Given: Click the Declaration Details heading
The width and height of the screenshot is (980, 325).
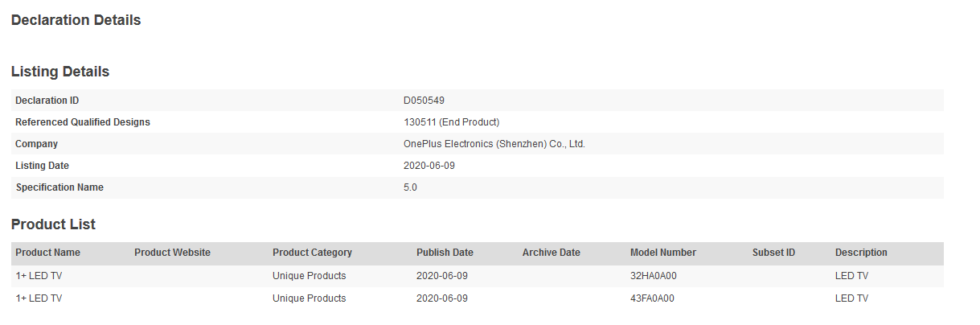Looking at the screenshot, I should click(x=76, y=20).
